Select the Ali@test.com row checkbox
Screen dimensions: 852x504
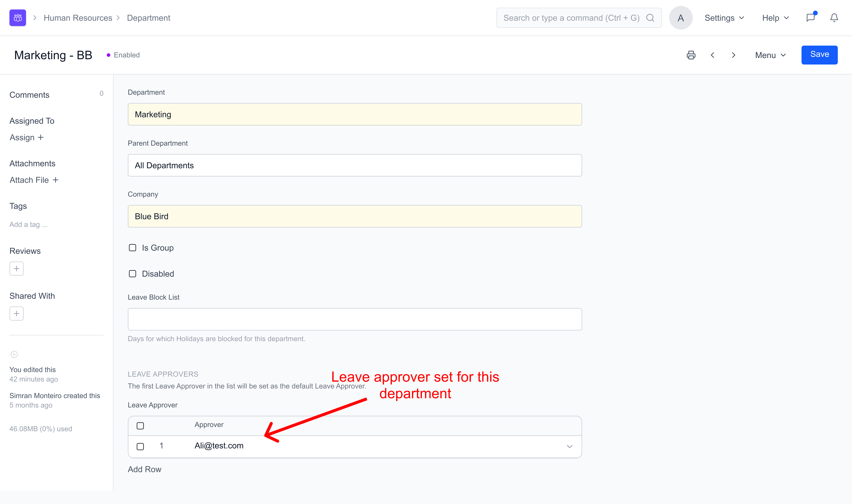(140, 446)
